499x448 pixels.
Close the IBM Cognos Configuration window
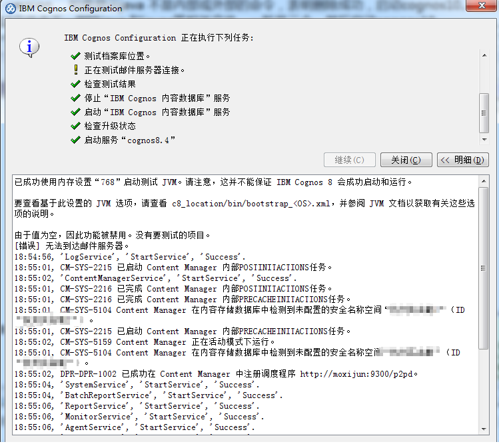coord(482,5)
